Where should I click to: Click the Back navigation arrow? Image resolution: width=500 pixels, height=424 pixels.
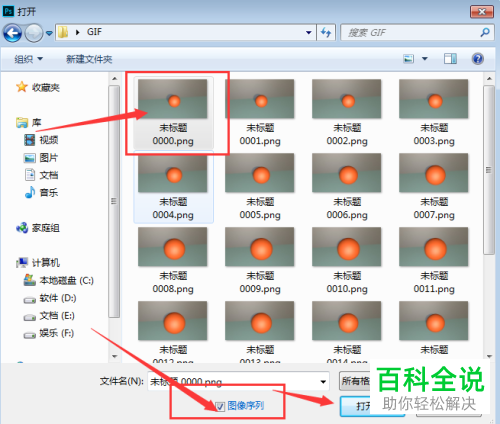pos(12,33)
